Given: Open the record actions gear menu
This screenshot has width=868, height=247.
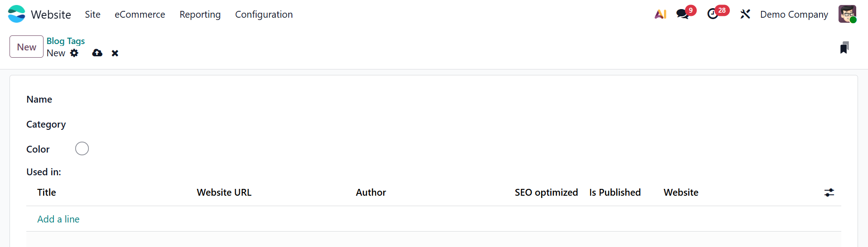Looking at the screenshot, I should pyautogui.click(x=74, y=53).
